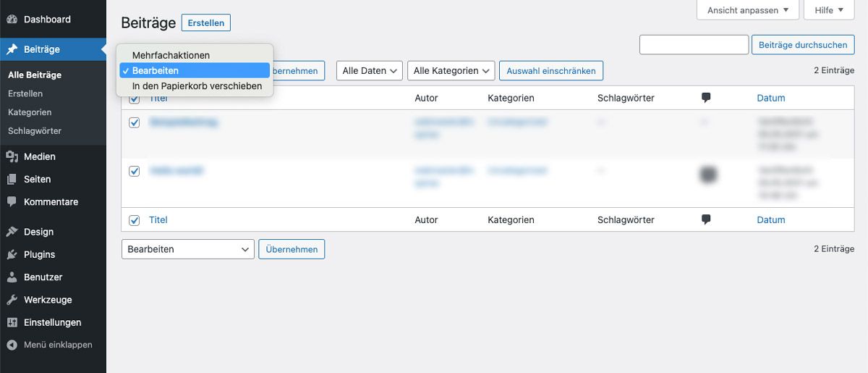Open bottom Bearbeiten bulk actions dropdown

pos(188,249)
